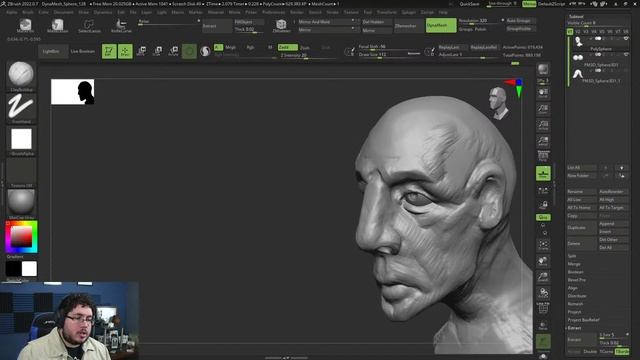The height and width of the screenshot is (360, 640).
Task: Open the Help menu
Action: click(443, 12)
